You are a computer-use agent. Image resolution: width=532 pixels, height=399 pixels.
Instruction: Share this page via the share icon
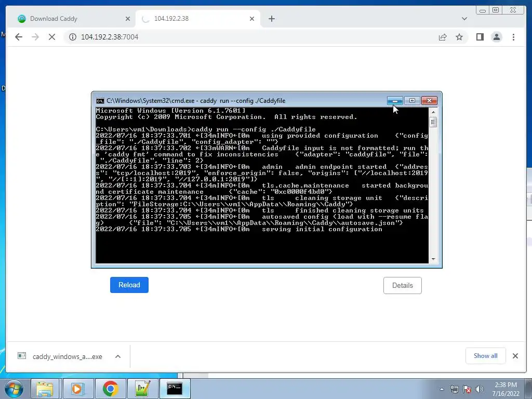pyautogui.click(x=443, y=37)
